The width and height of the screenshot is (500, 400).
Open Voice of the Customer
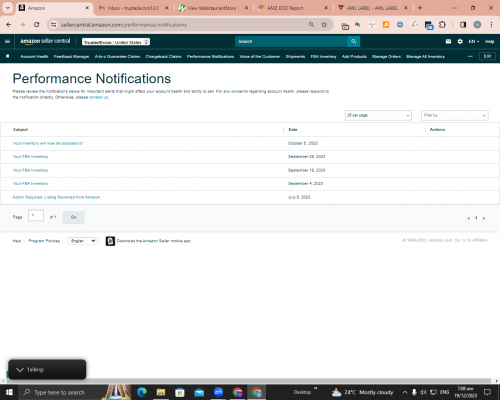coord(260,56)
